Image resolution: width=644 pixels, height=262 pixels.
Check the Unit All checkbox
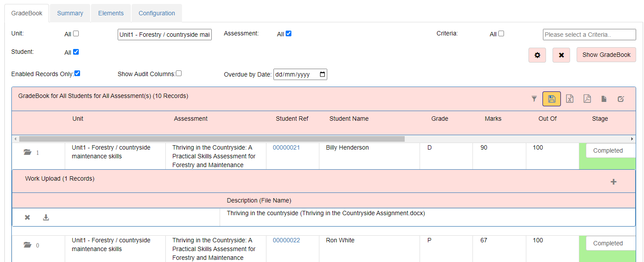[76, 34]
